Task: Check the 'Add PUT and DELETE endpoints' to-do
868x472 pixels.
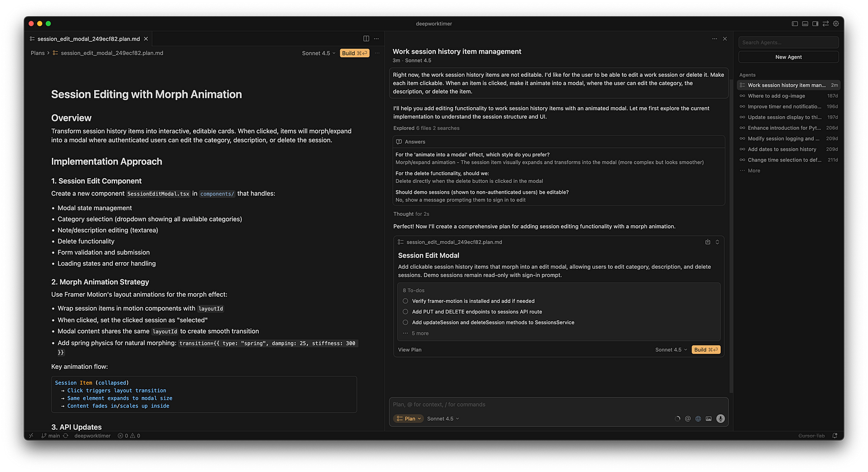Action: point(405,312)
